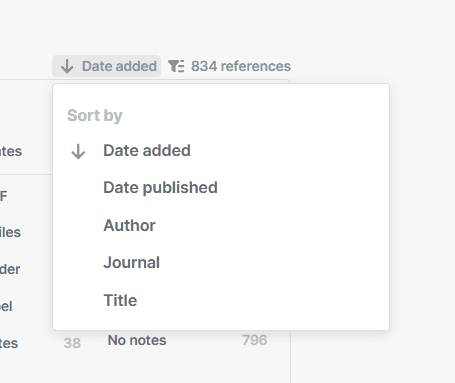This screenshot has width=455, height=383.
Task: Sort the list by Journal
Action: (x=132, y=262)
